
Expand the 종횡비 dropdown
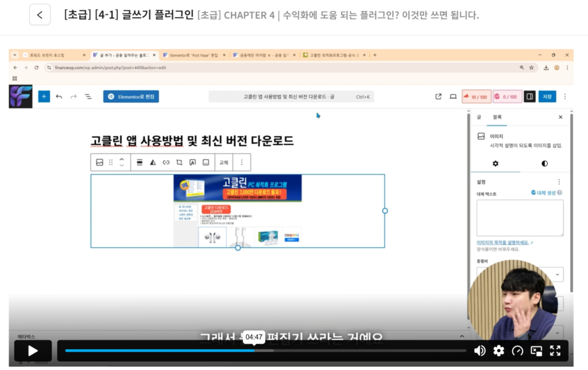pyautogui.click(x=520, y=274)
